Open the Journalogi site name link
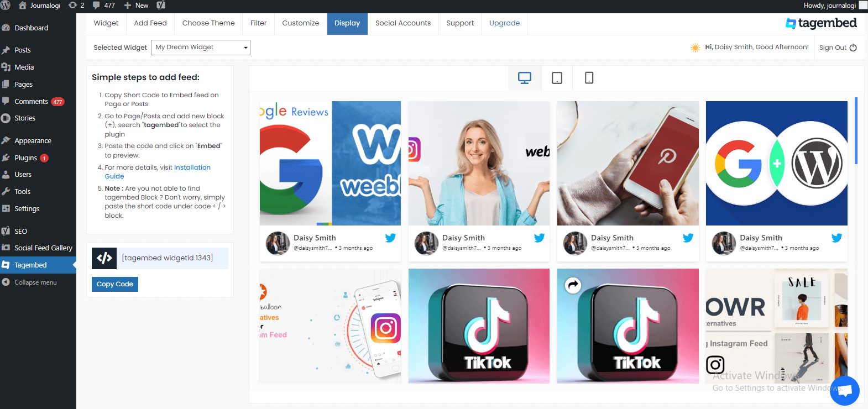 click(x=39, y=6)
